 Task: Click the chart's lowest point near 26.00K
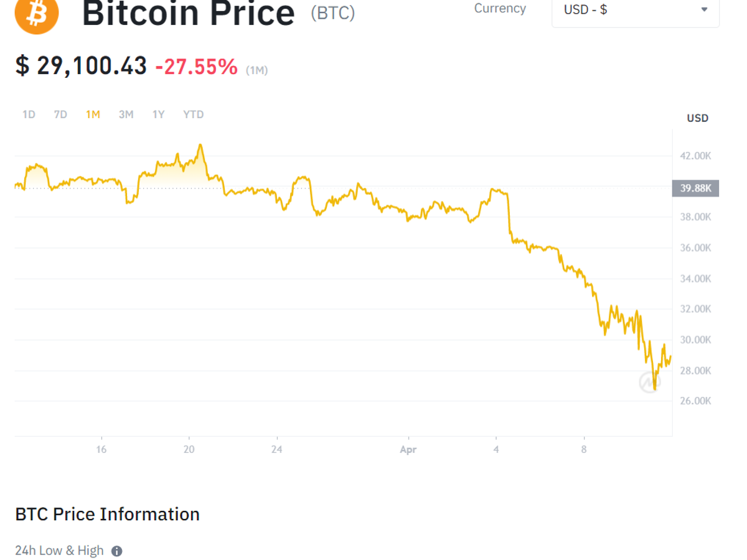pos(654,390)
